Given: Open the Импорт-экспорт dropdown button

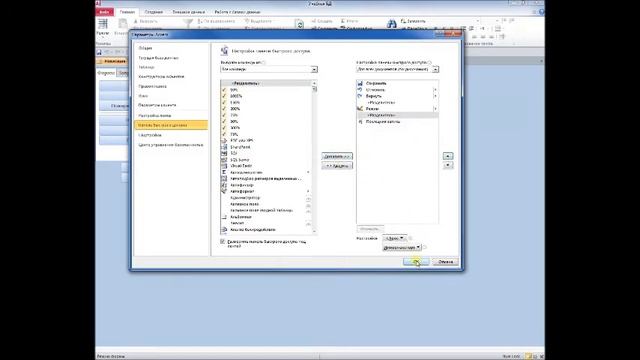Looking at the screenshot, I should [x=402, y=247].
